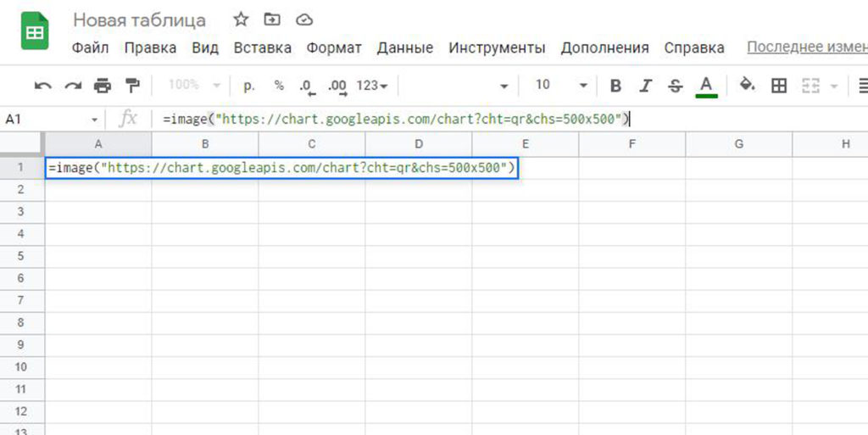Open the Name box A1 dropdown arrow
The image size is (868, 435).
click(x=94, y=120)
